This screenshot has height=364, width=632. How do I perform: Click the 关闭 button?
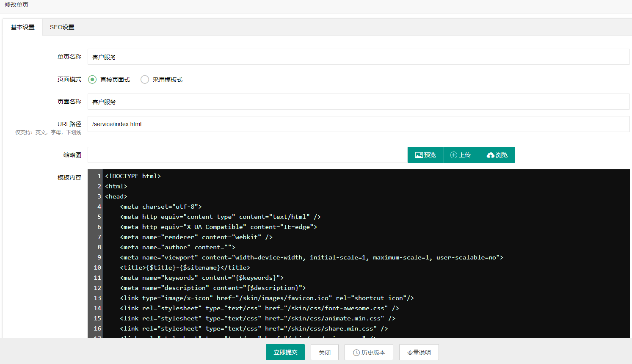[325, 352]
